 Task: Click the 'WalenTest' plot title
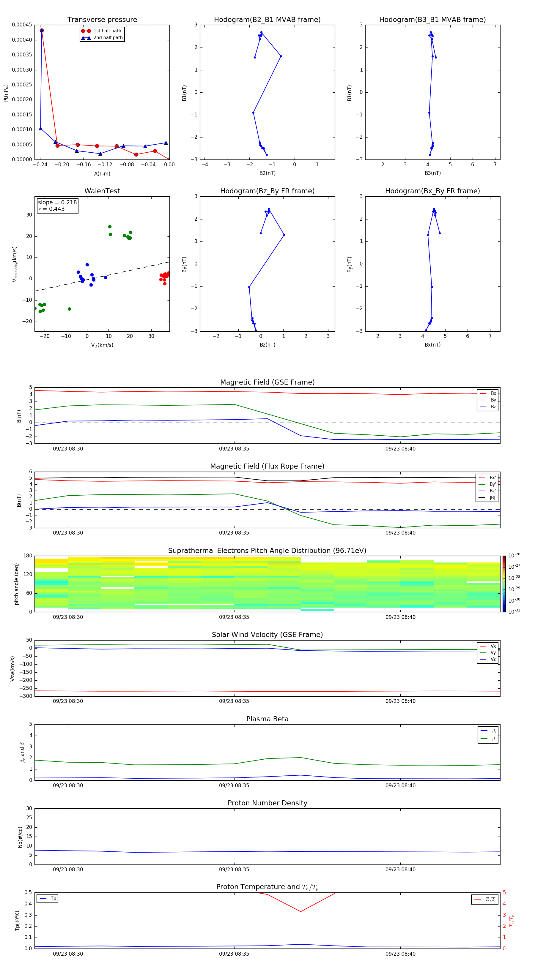102,191
